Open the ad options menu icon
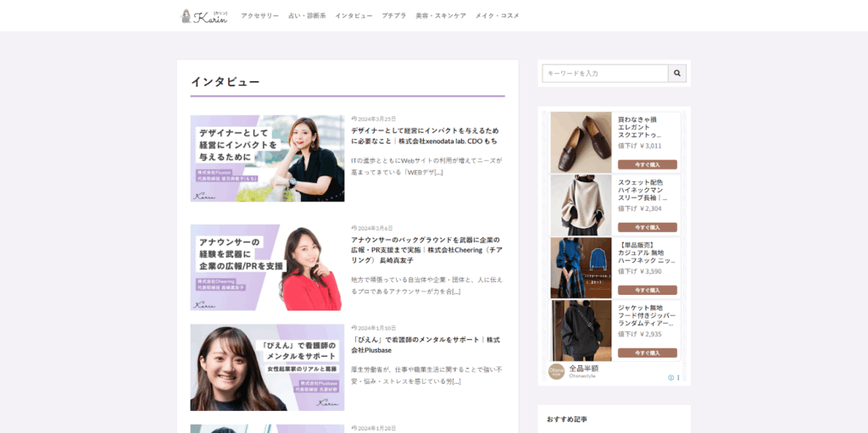Screen dimensions: 868x433 point(678,377)
